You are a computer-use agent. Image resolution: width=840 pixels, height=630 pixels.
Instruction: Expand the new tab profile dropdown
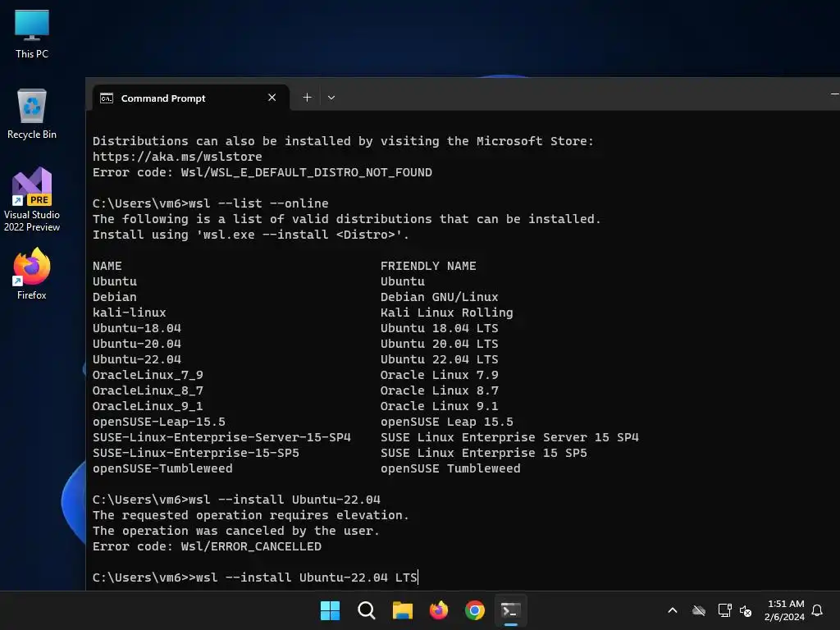(331, 98)
